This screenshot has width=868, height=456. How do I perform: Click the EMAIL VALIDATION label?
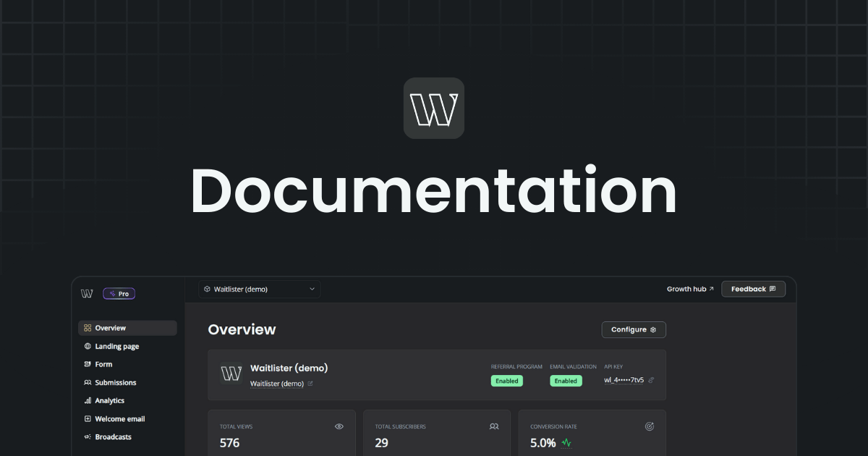tap(573, 367)
